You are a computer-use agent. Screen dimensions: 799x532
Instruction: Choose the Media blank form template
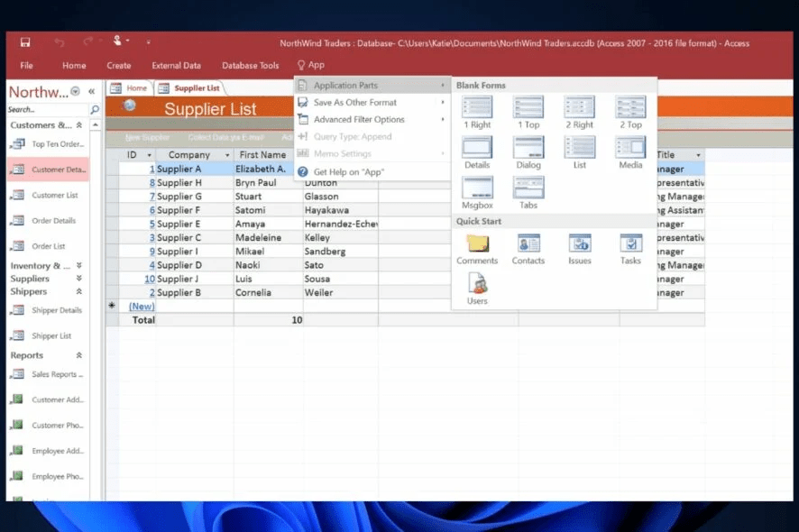click(x=630, y=148)
